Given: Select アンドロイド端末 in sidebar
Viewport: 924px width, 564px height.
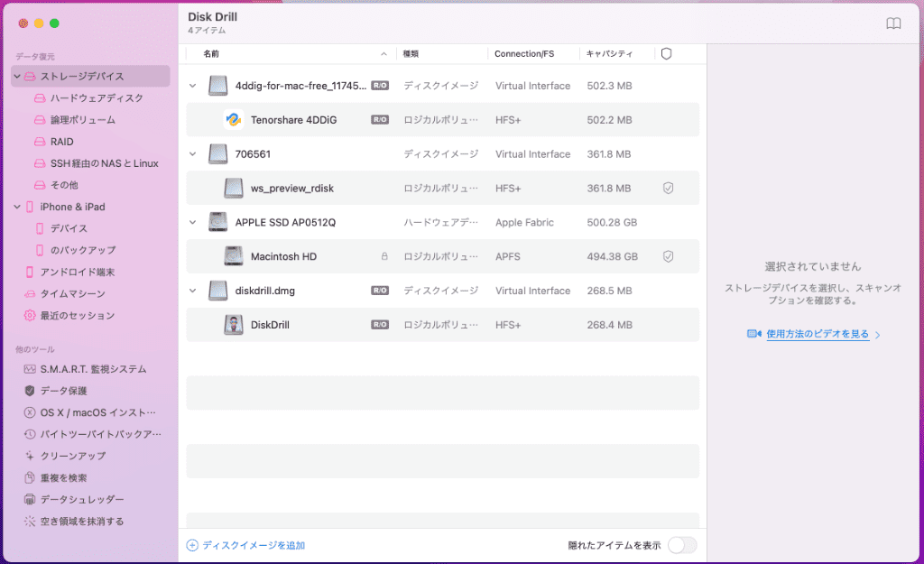Looking at the screenshot, I should [x=78, y=272].
